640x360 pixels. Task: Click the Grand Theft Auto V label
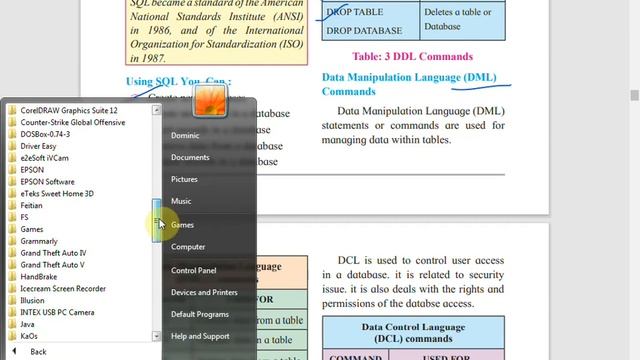click(52, 264)
